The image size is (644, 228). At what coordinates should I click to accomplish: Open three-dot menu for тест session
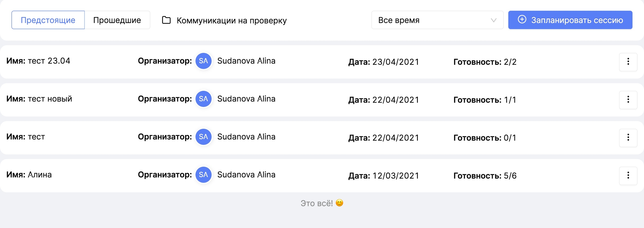[x=628, y=137]
